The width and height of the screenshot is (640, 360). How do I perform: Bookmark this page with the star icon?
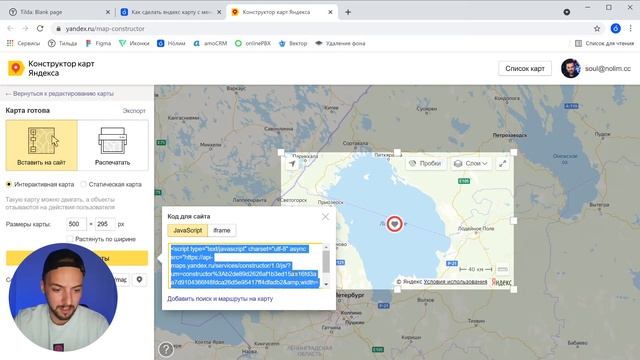coord(597,29)
